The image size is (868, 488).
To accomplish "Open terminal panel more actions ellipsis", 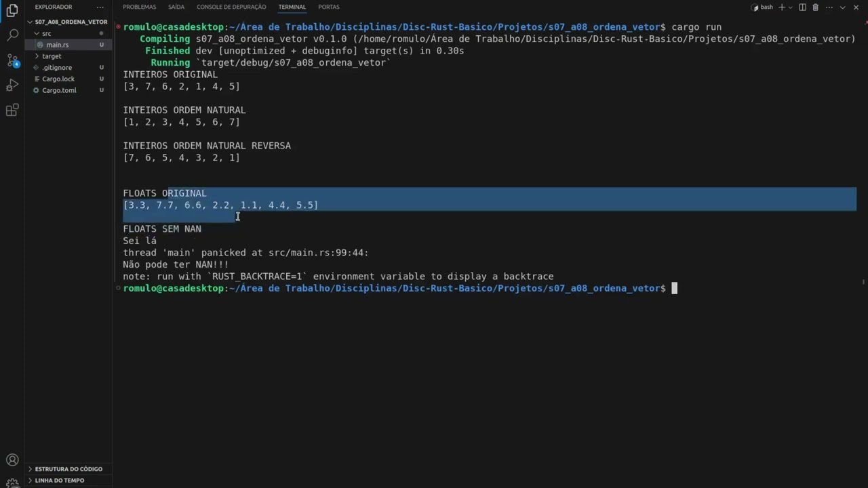I will [829, 7].
